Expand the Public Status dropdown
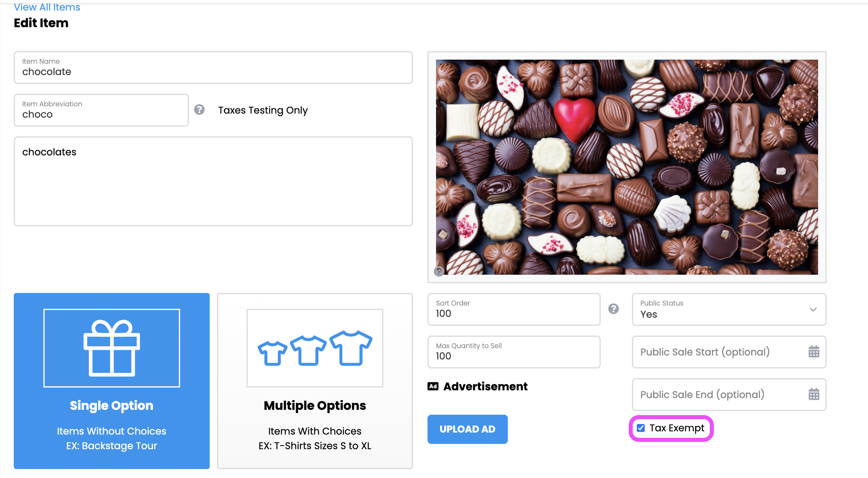The width and height of the screenshot is (868, 478). (729, 309)
